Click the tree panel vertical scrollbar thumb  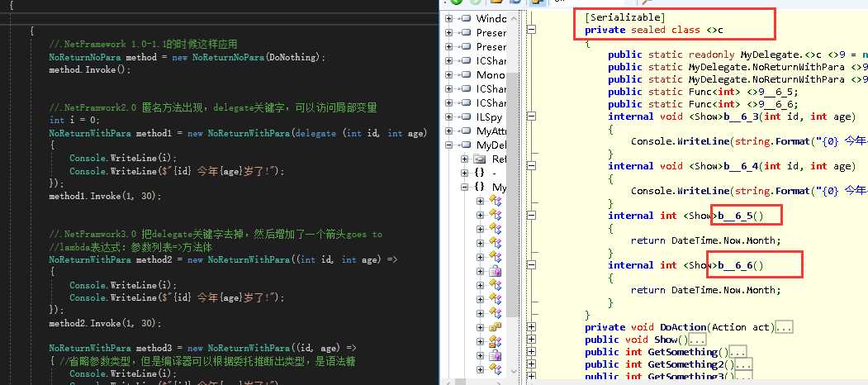pos(514,195)
